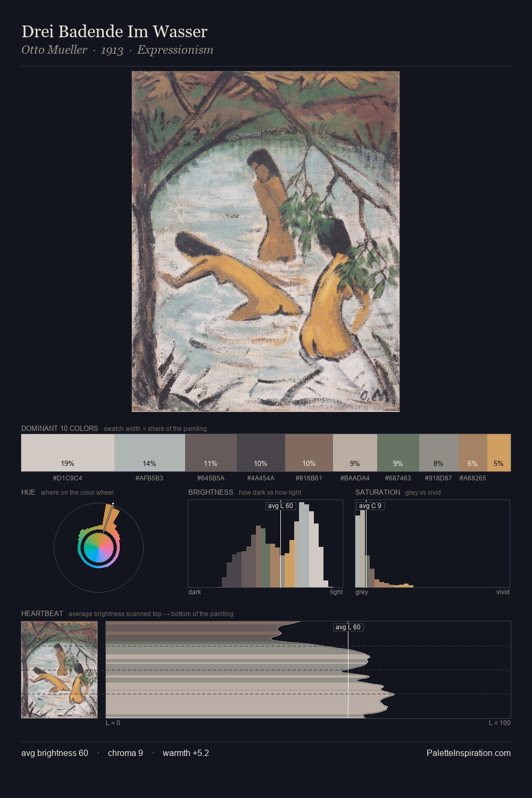
Task: Click the #BAADA4 beige swatch
Action: pos(355,453)
